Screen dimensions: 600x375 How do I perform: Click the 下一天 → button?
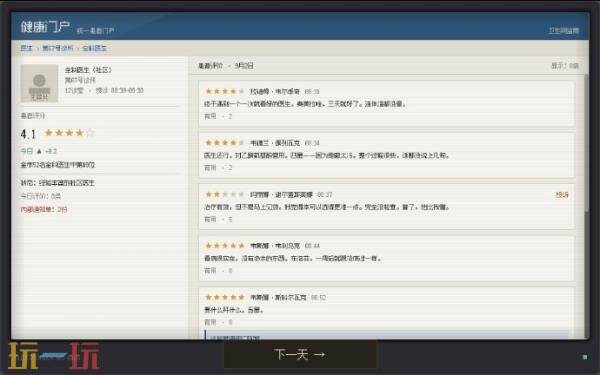(x=300, y=354)
